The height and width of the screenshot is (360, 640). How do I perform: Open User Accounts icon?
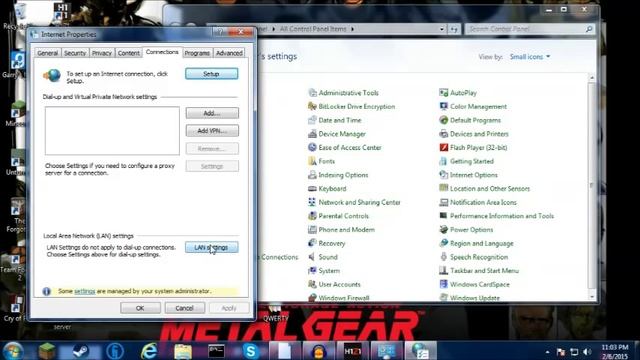pos(312,284)
